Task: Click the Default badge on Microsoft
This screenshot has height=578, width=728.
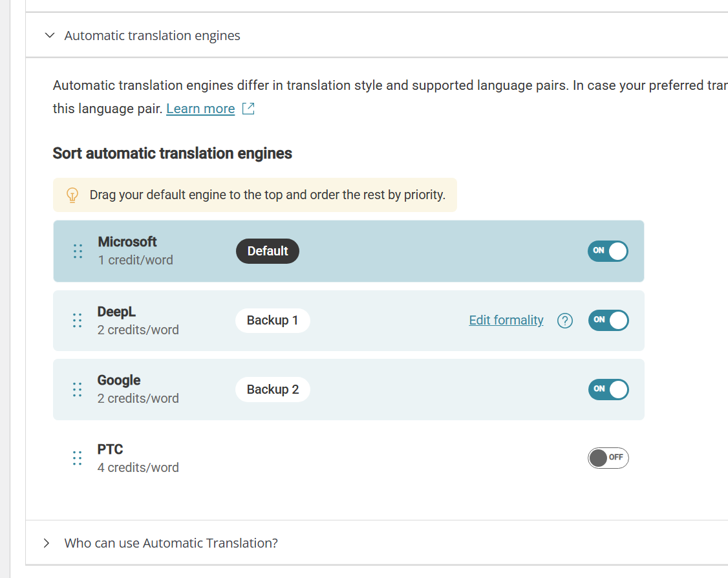Action: (x=268, y=251)
